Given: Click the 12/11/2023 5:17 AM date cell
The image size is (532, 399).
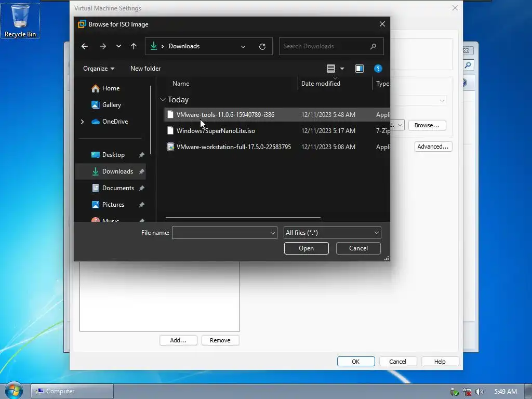Looking at the screenshot, I should click(328, 130).
